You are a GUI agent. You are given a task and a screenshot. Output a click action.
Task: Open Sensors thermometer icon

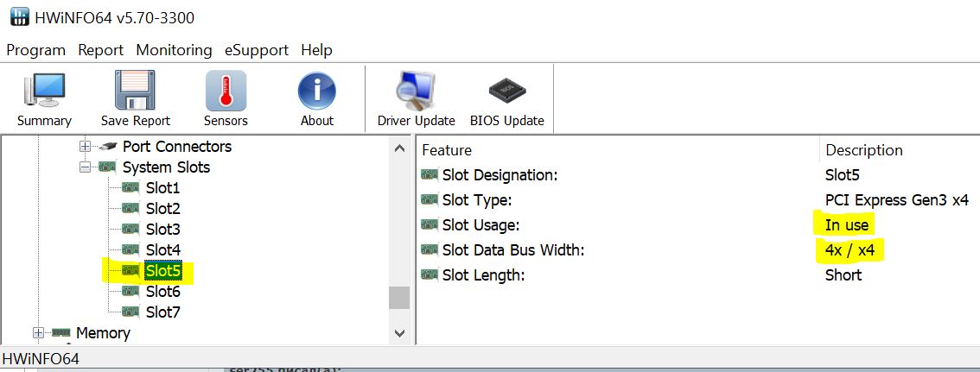[226, 91]
